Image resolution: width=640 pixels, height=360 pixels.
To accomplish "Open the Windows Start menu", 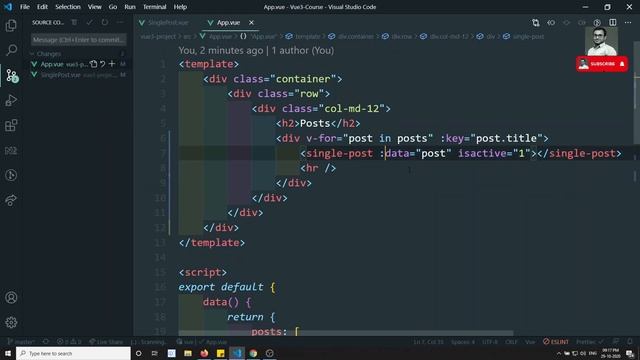I will pyautogui.click(x=8, y=353).
